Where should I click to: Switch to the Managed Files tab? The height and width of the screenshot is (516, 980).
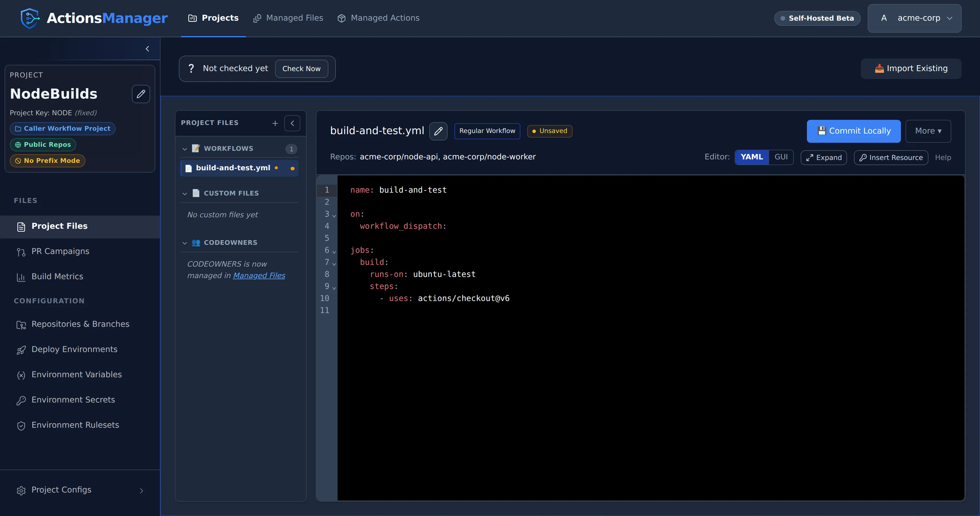pos(288,18)
